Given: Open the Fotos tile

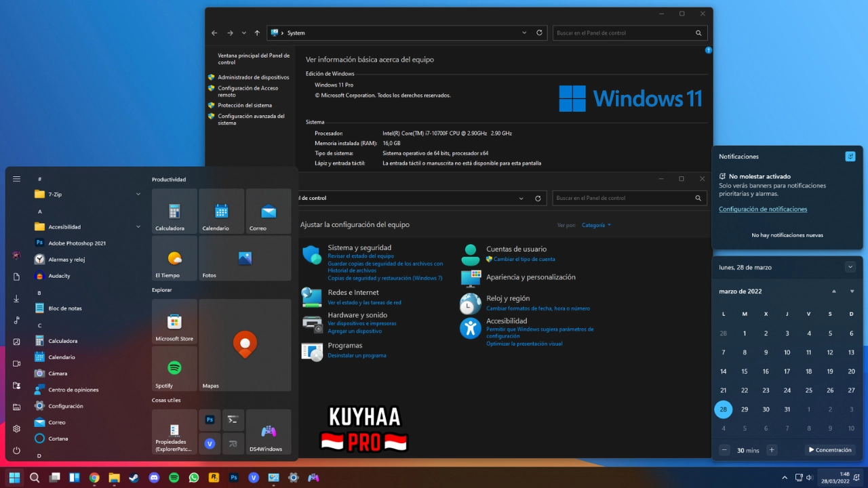Looking at the screenshot, I should click(245, 258).
